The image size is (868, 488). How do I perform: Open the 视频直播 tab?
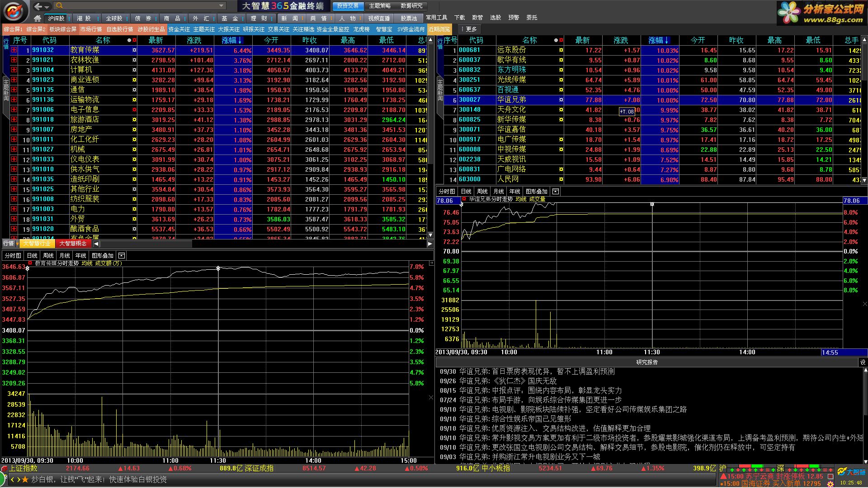[379, 19]
